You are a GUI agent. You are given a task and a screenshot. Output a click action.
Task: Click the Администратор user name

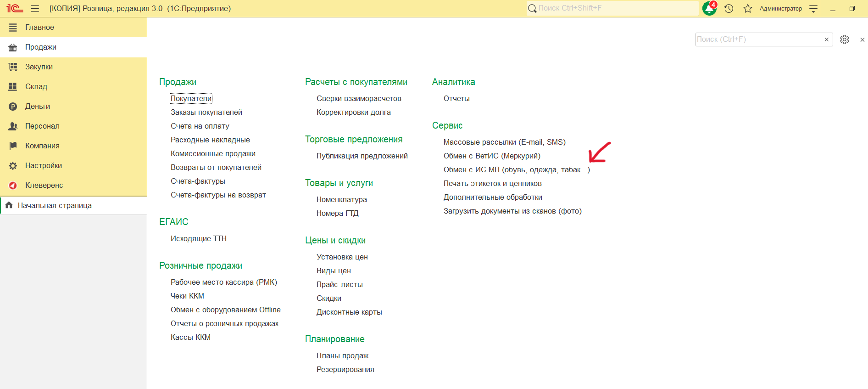click(x=780, y=8)
